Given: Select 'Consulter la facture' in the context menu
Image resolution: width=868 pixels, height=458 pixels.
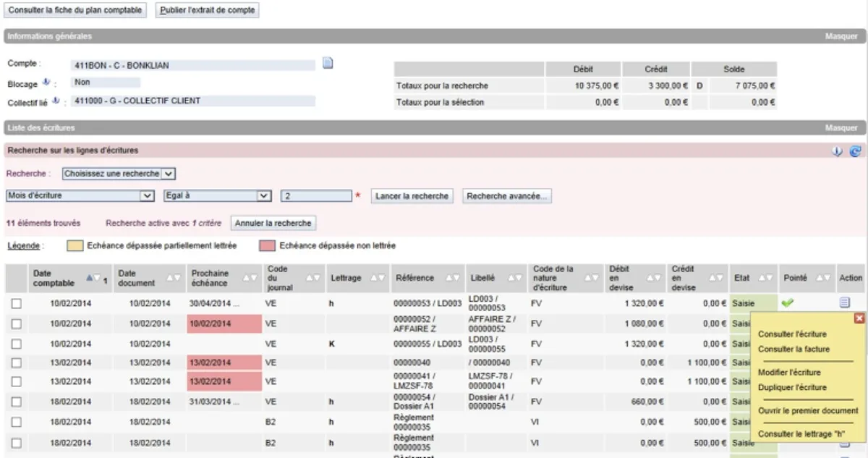Looking at the screenshot, I should pos(793,349).
